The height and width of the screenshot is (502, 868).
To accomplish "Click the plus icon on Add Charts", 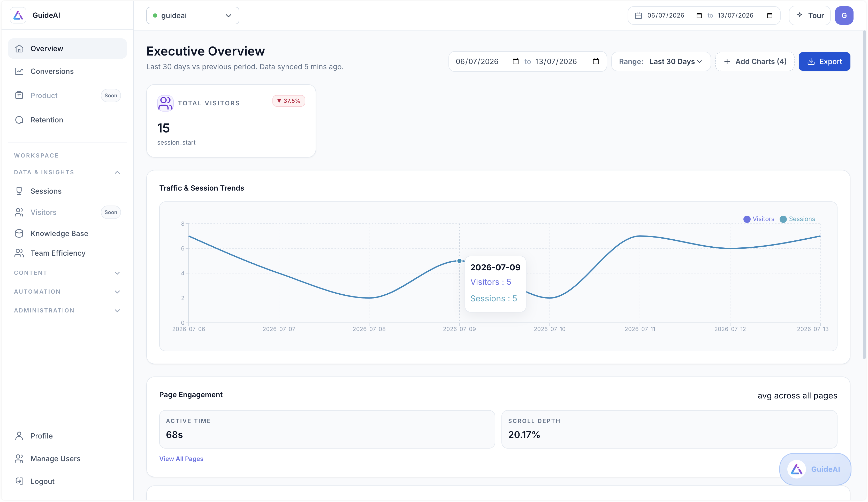I will [727, 62].
